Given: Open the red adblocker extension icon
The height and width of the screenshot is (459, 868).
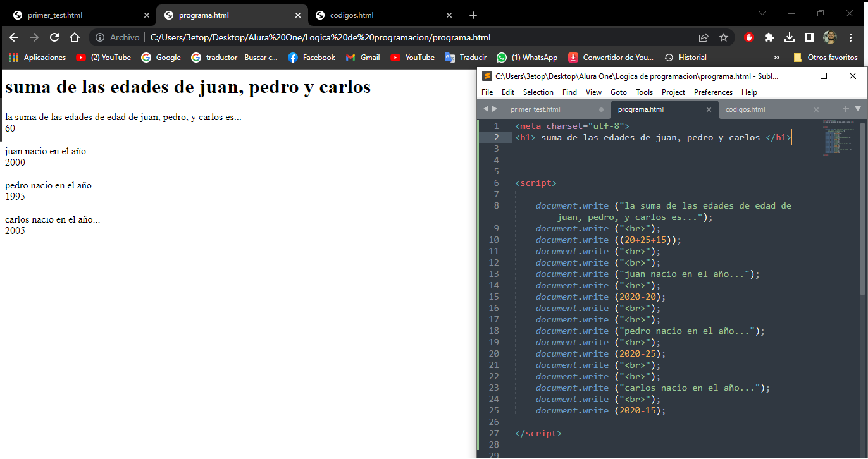Looking at the screenshot, I should [x=749, y=37].
